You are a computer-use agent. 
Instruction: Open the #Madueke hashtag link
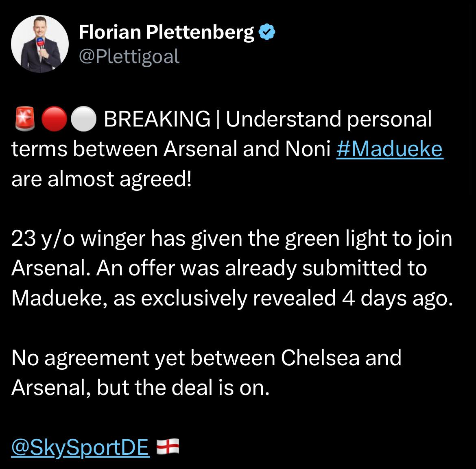(x=390, y=149)
